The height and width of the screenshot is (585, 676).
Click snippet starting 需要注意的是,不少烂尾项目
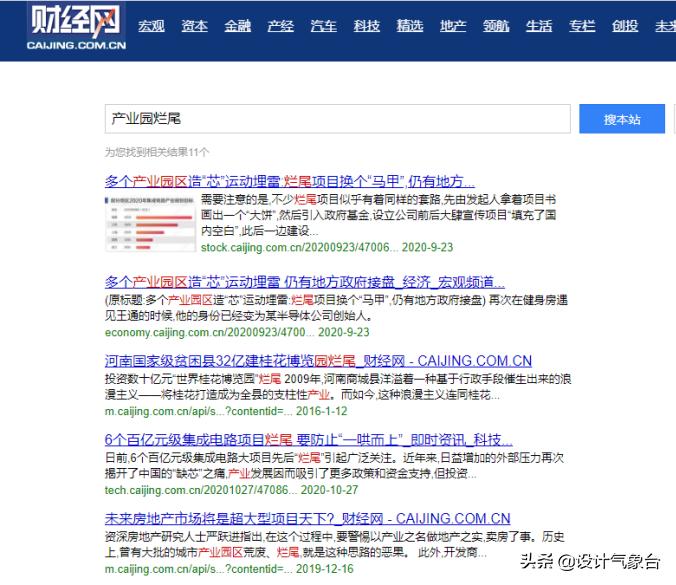[379, 215]
